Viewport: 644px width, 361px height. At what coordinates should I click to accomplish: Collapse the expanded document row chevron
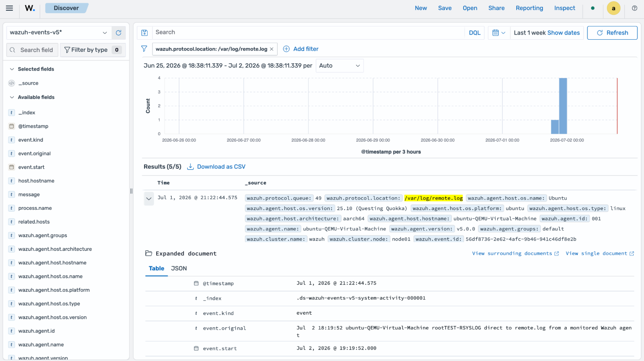[x=149, y=199]
